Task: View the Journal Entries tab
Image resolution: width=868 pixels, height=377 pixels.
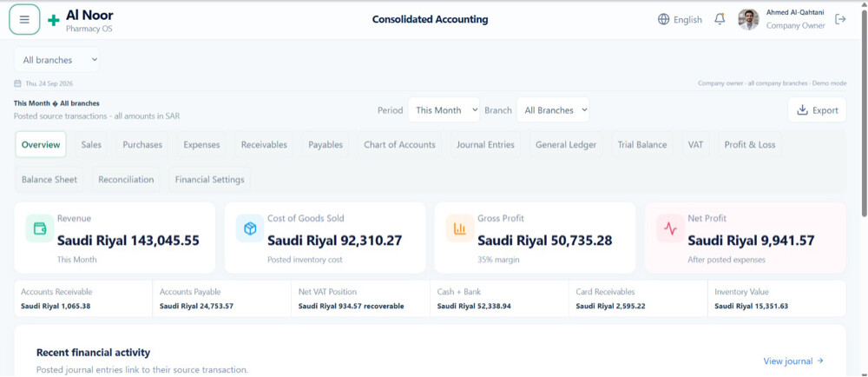Action: (x=485, y=144)
